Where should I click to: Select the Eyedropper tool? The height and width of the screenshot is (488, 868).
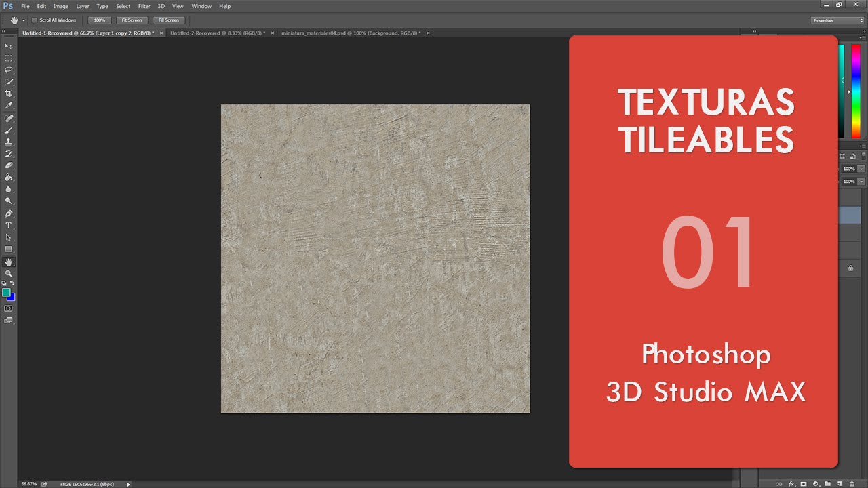[9, 106]
